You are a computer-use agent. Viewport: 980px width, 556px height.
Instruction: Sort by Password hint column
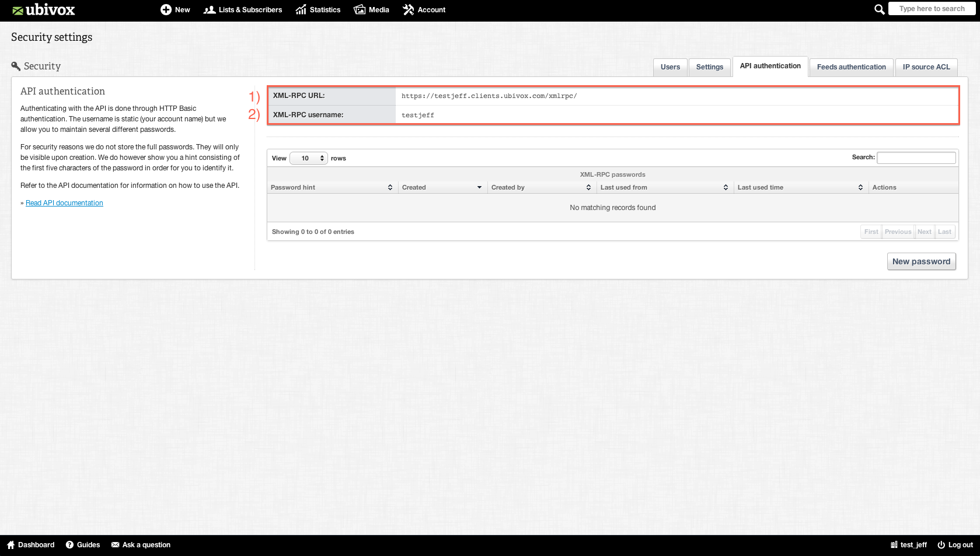pos(332,187)
